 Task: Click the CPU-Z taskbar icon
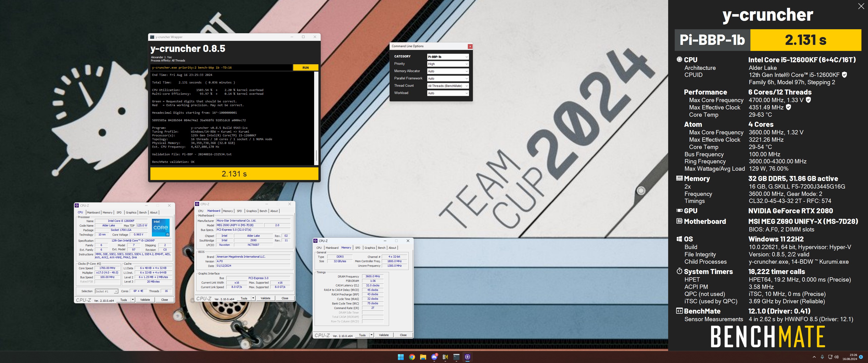coord(467,357)
